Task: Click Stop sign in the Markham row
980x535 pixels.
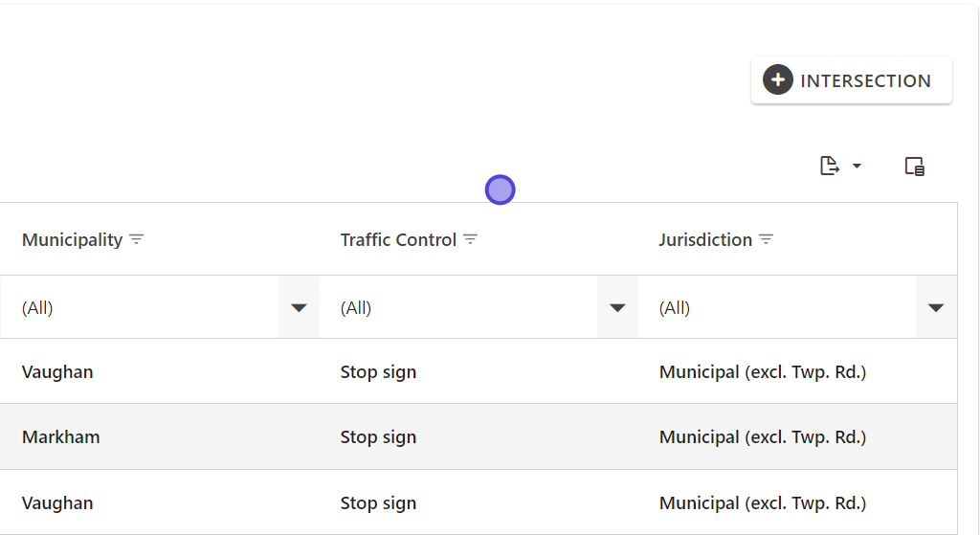Action: point(378,437)
